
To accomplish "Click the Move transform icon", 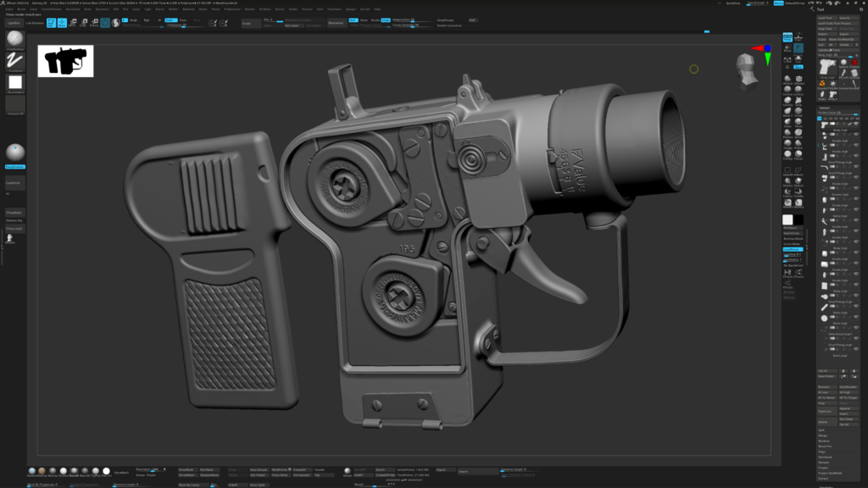I will click(74, 23).
